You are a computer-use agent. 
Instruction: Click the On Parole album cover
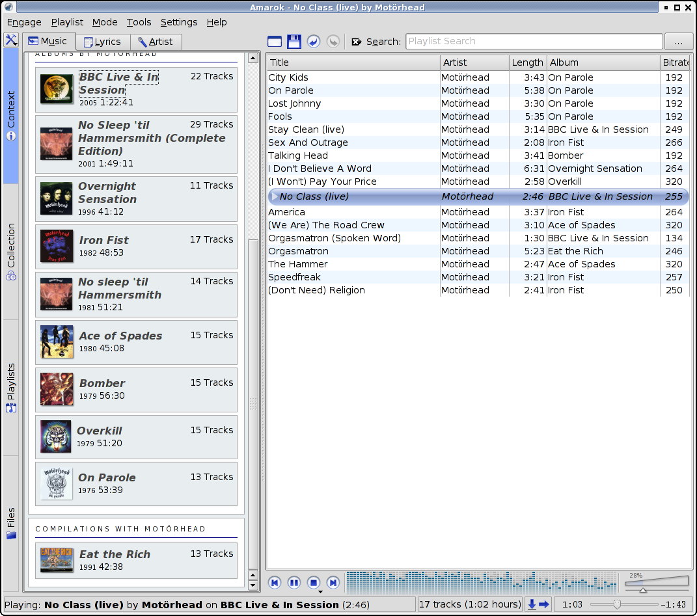56,483
